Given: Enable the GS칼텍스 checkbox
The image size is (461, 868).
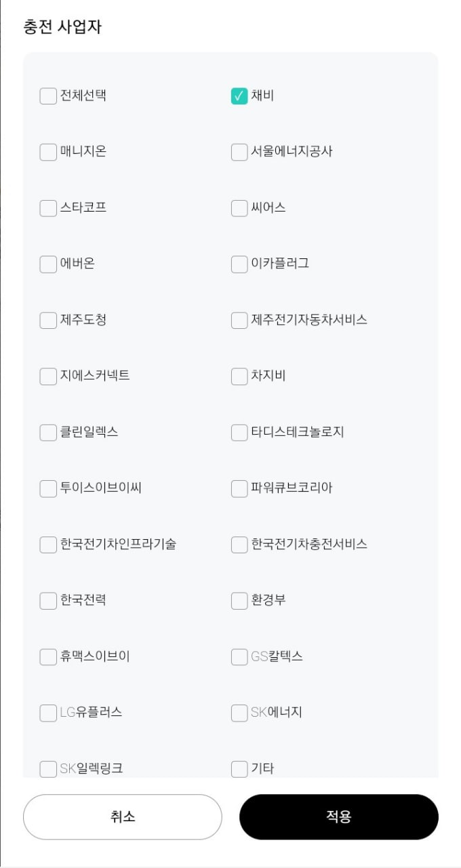Looking at the screenshot, I should tap(239, 656).
